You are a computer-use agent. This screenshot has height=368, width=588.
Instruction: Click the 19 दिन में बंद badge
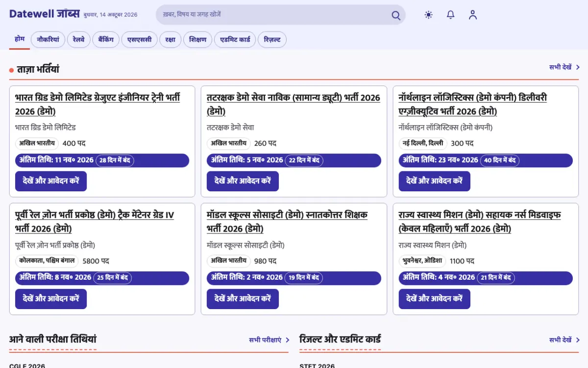point(304,278)
